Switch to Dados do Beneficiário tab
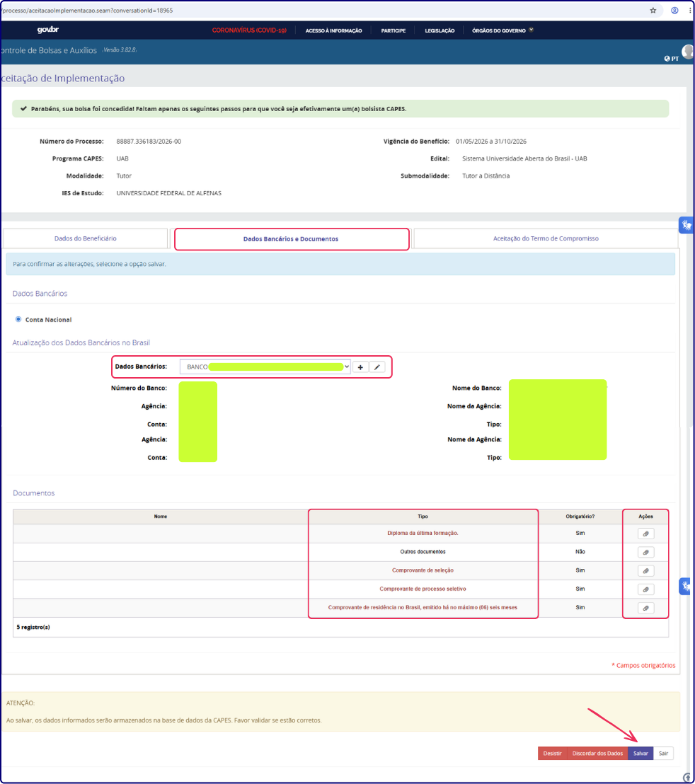This screenshot has width=695, height=784. tap(86, 238)
